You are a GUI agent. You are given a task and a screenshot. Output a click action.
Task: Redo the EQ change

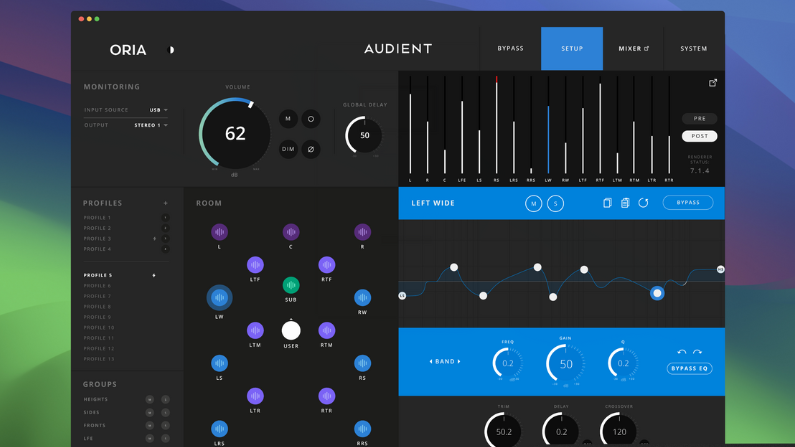pos(698,352)
